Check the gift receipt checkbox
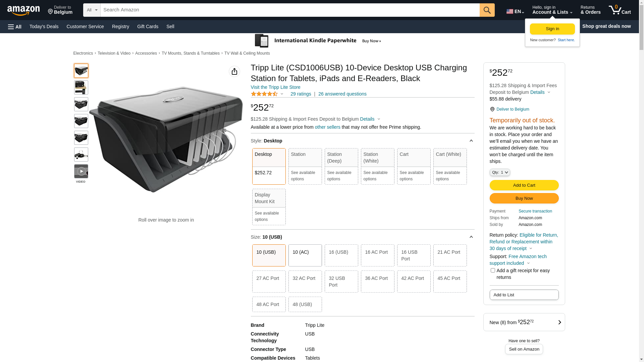 (x=492, y=270)
